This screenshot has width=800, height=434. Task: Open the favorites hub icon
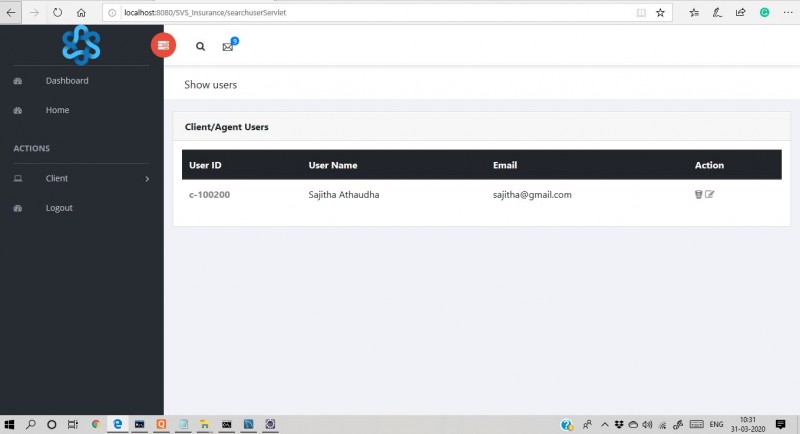point(694,13)
